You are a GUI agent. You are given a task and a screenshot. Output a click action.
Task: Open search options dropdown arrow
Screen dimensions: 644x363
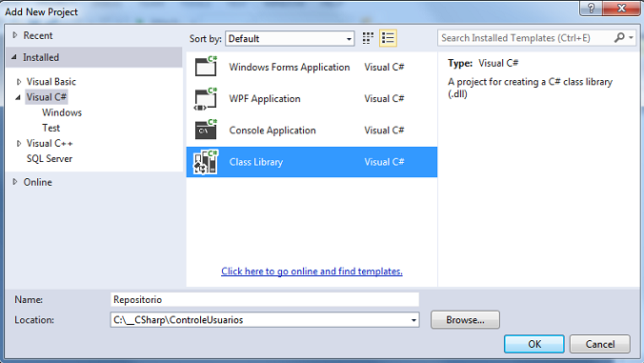pyautogui.click(x=632, y=38)
